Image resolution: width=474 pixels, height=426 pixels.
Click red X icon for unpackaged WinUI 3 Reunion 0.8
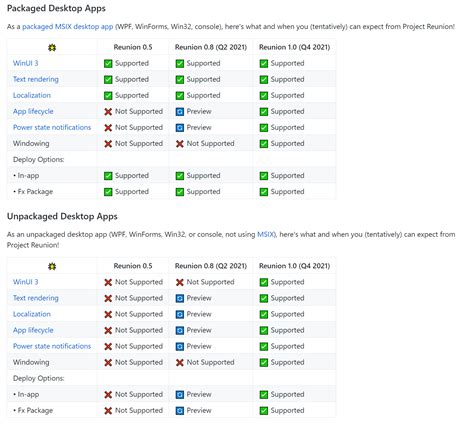click(x=180, y=282)
